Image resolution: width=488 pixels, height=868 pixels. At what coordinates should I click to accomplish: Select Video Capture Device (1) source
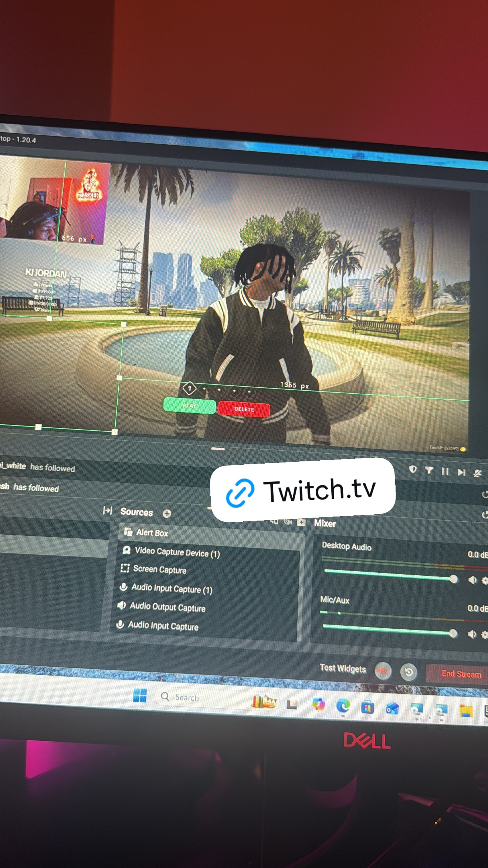coord(177,552)
